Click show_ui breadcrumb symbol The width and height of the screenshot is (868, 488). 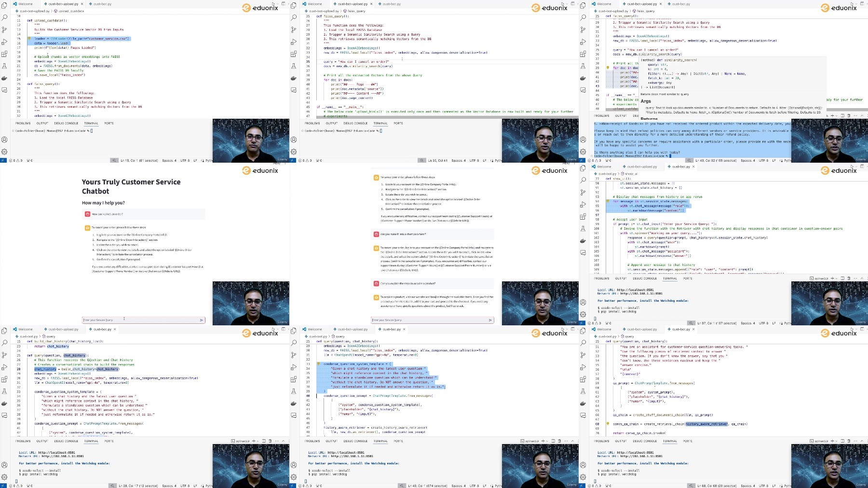pyautogui.click(x=629, y=174)
